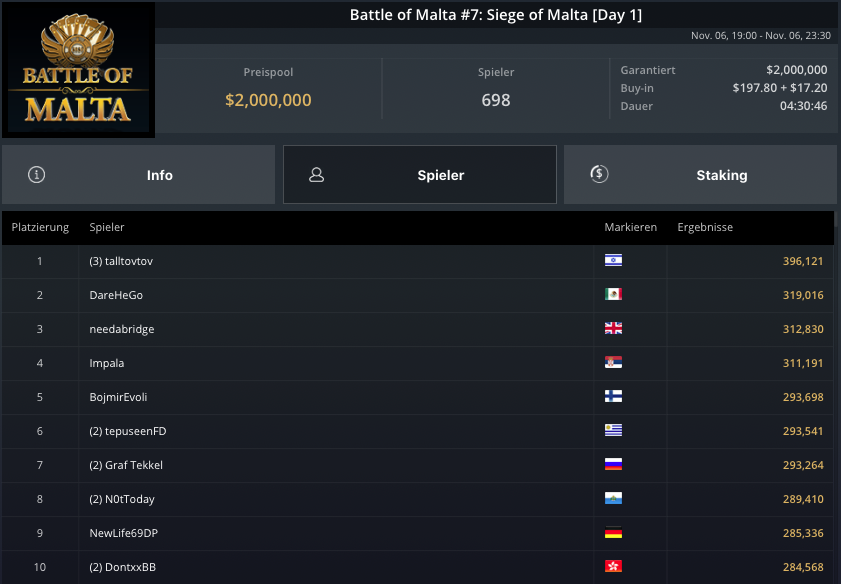
Task: Click the German flag beside NewLife69DP
Action: coord(613,533)
